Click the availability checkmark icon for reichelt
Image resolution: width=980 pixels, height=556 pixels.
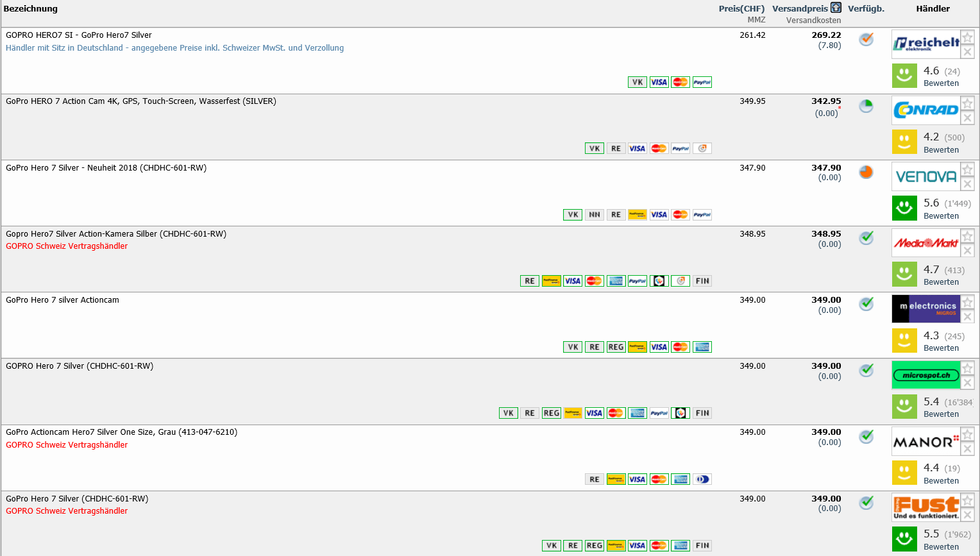pyautogui.click(x=866, y=40)
